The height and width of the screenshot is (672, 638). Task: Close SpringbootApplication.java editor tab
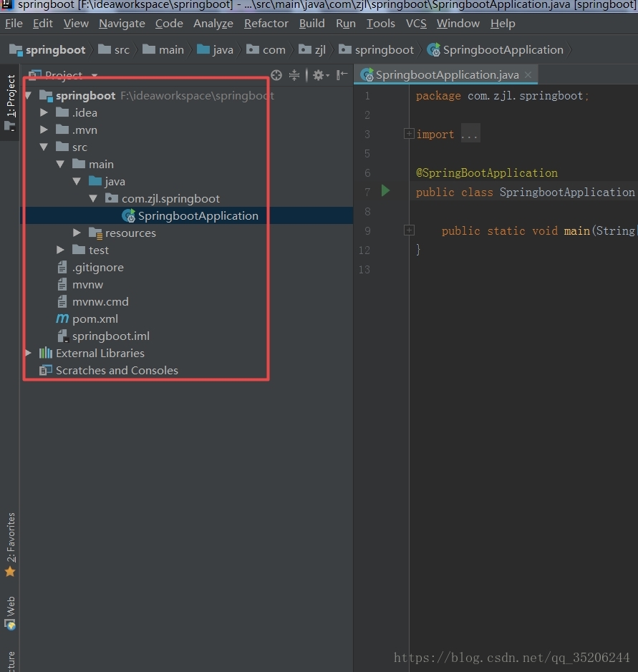pos(528,75)
